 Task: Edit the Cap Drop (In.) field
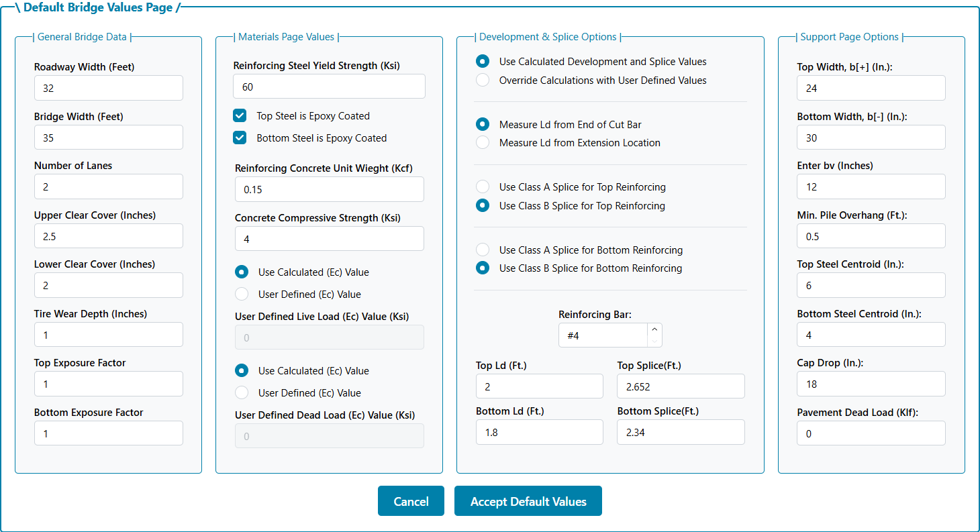tap(871, 384)
